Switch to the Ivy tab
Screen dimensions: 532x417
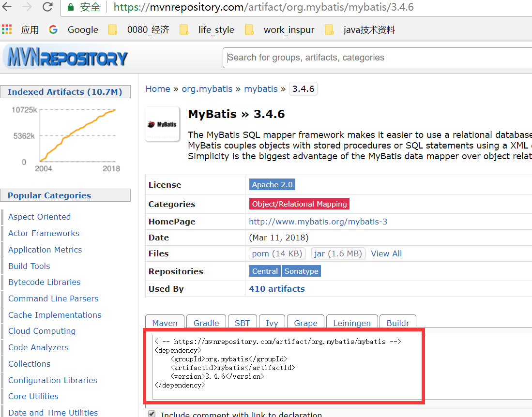pos(272,323)
